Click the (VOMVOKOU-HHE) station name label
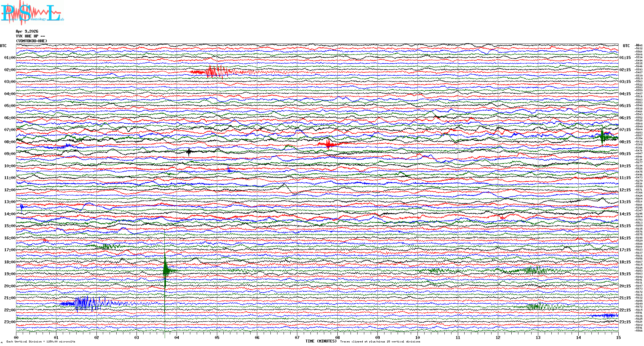 pyautogui.click(x=31, y=41)
